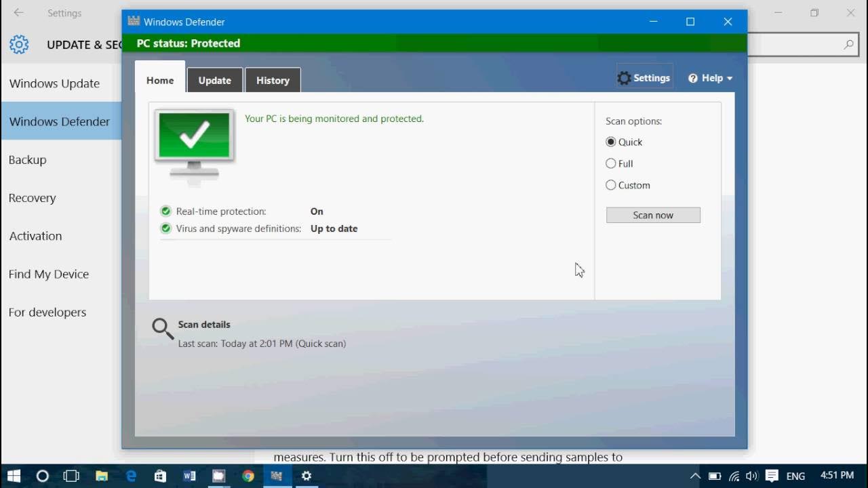Image resolution: width=868 pixels, height=488 pixels.
Task: Open Action Center notifications icon
Action: (772, 476)
